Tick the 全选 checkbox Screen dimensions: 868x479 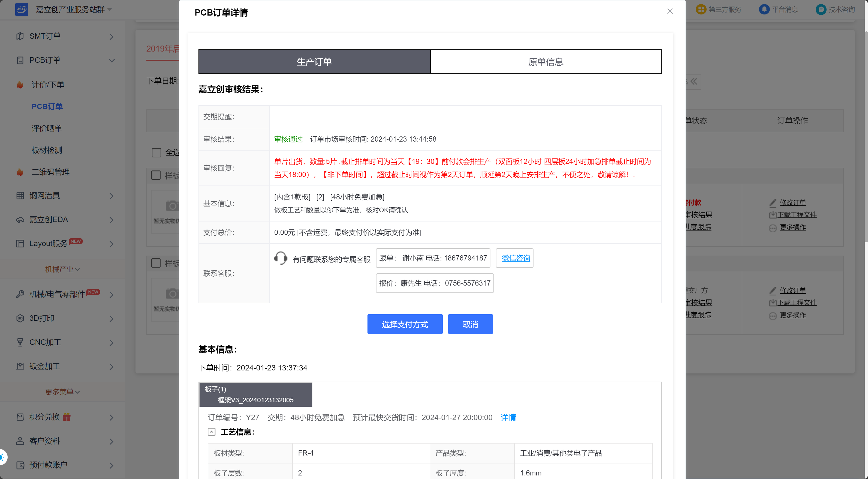[156, 153]
